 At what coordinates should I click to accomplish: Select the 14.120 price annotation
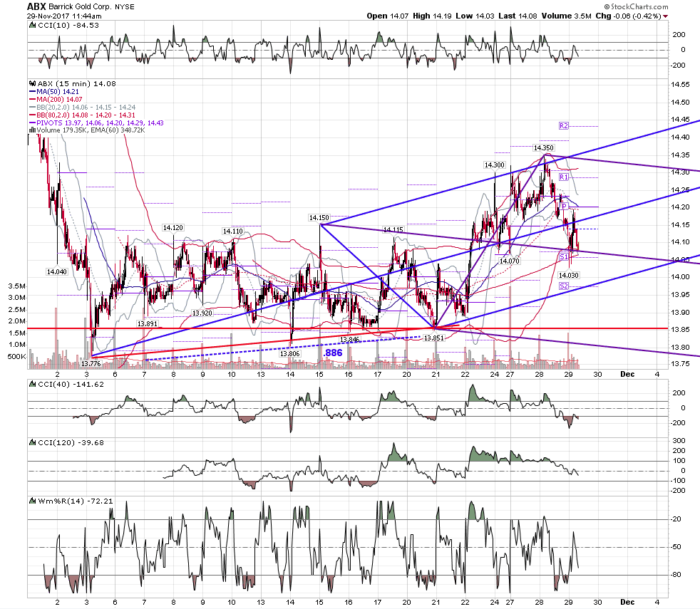pyautogui.click(x=173, y=227)
